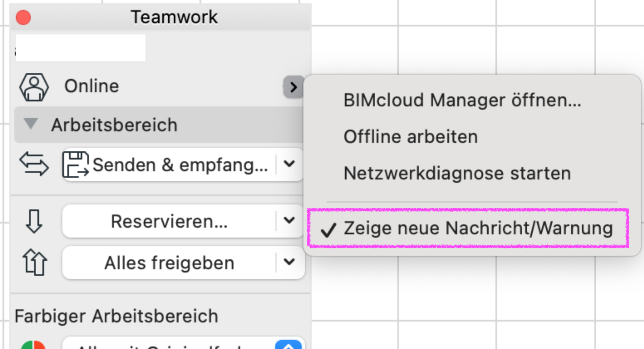Viewport: 644px width, 349px height.
Task: Choose BIMcloud Manager öffnen menu entry
Action: (x=462, y=100)
